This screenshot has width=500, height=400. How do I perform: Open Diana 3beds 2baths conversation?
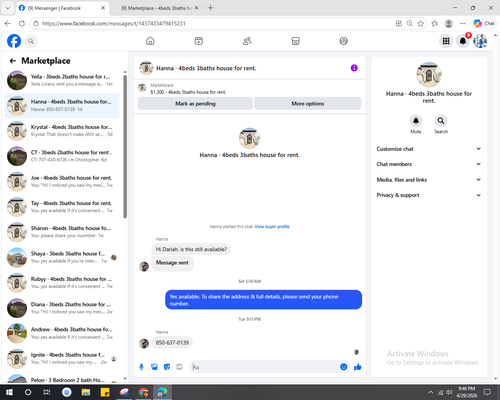coord(62,308)
